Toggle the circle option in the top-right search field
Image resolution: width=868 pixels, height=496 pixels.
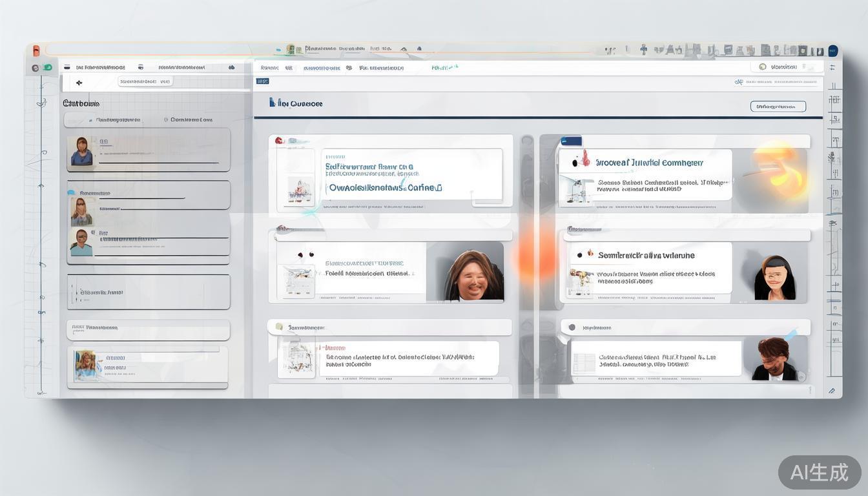pos(763,67)
